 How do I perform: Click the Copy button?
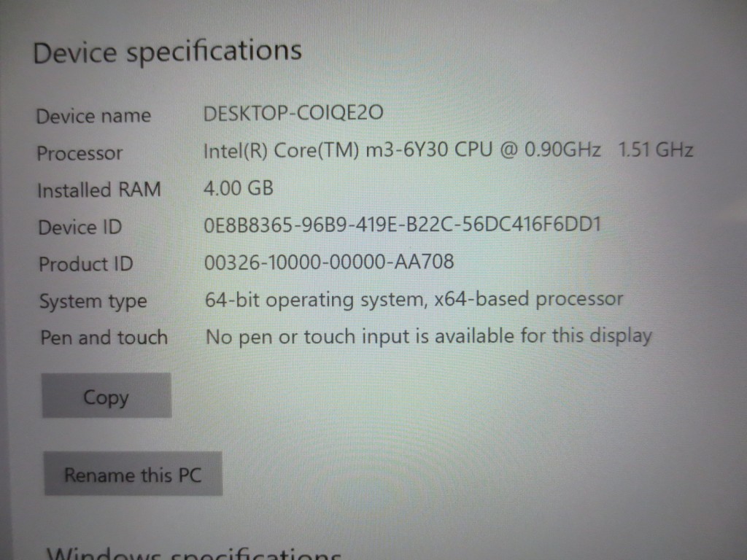click(107, 396)
